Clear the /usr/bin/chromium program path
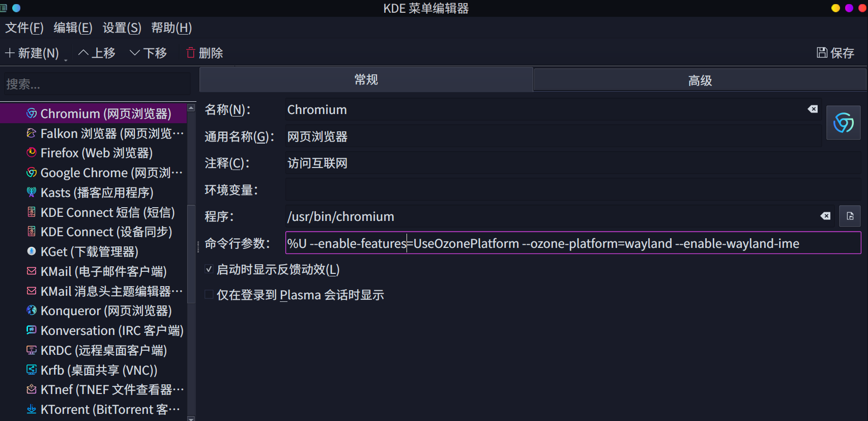The height and width of the screenshot is (421, 868). (x=825, y=216)
